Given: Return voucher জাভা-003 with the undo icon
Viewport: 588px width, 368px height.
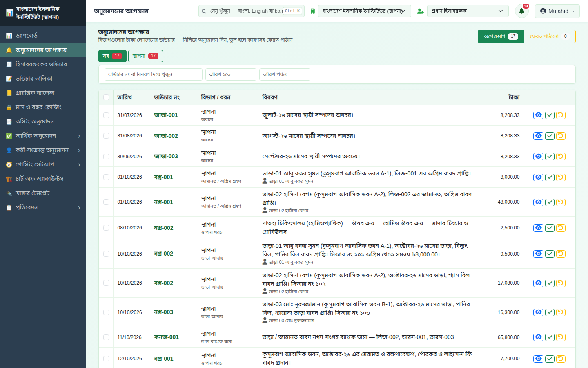Looking at the screenshot, I should (x=561, y=157).
